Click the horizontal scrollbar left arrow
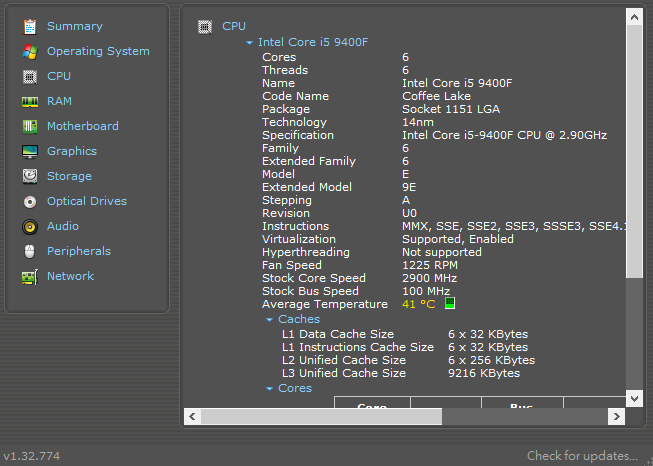Viewport: 653px width, 466px height. pos(192,416)
